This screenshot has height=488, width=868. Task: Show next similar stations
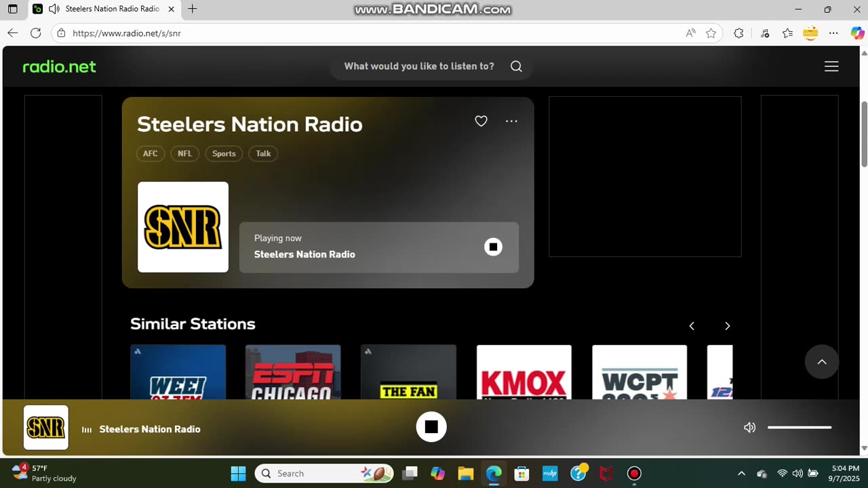coord(727,326)
